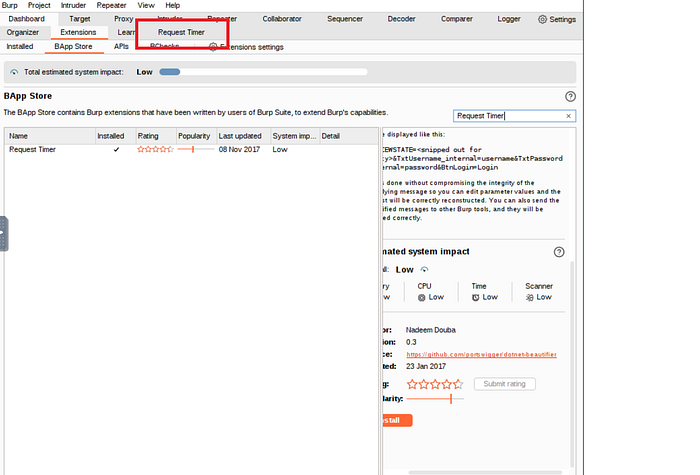Screen dimensions: 700x475
Task: Click the Scanner Low icon
Action: (529, 298)
